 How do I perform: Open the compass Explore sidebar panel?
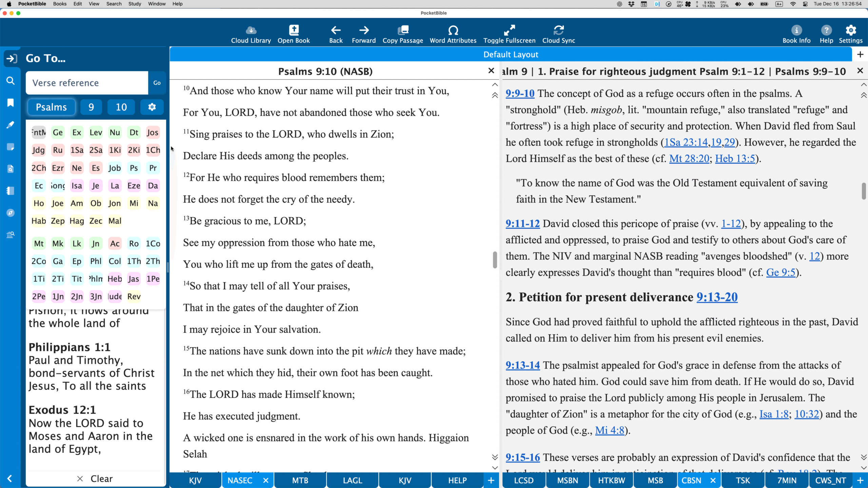(11, 213)
